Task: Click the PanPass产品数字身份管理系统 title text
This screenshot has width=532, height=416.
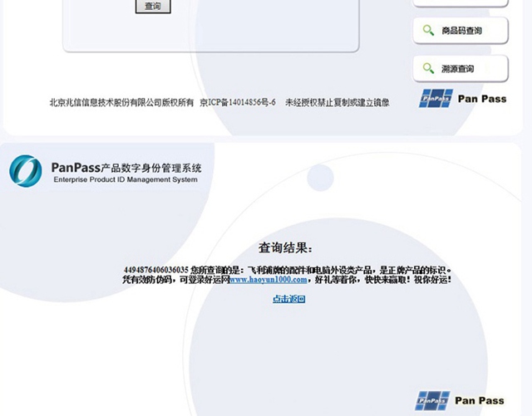Action: [x=126, y=167]
